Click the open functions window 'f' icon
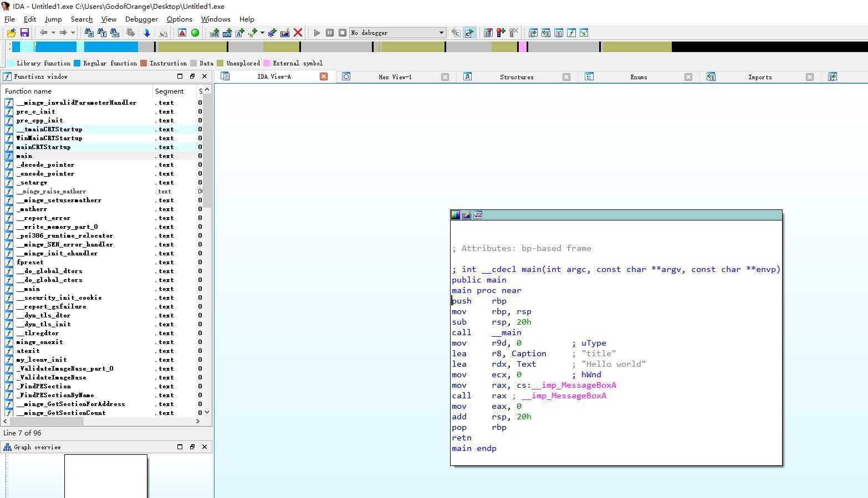The image size is (868, 498). click(x=571, y=33)
